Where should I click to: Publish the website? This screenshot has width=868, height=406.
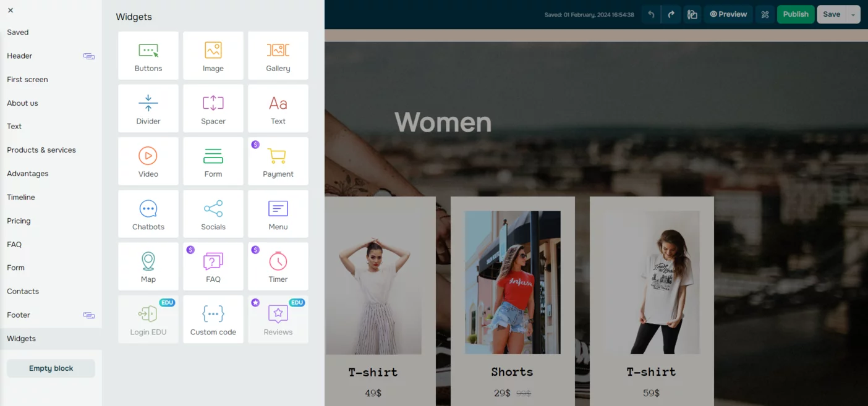[795, 14]
